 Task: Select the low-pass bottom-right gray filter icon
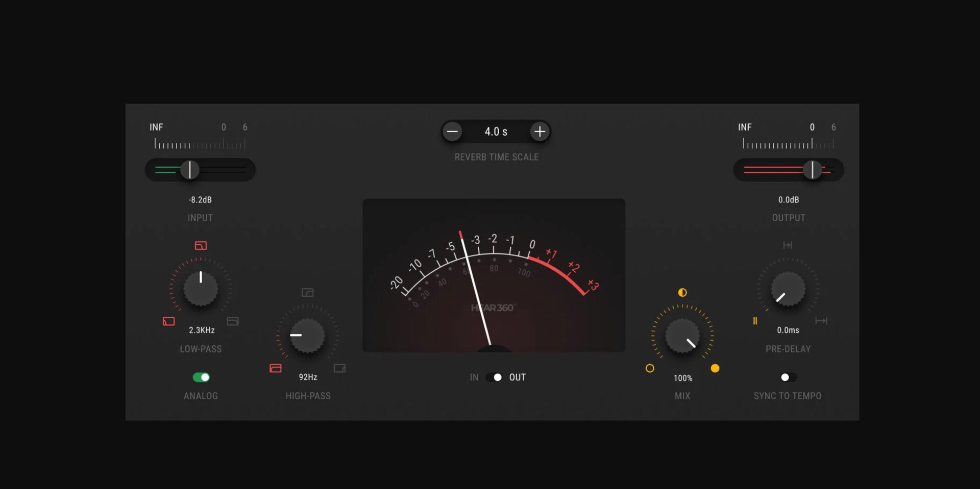(x=233, y=321)
